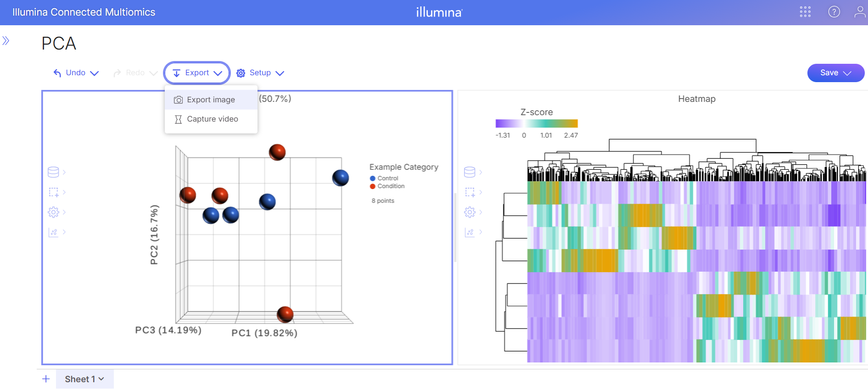
Task: Open the Setup dropdown
Action: click(260, 73)
